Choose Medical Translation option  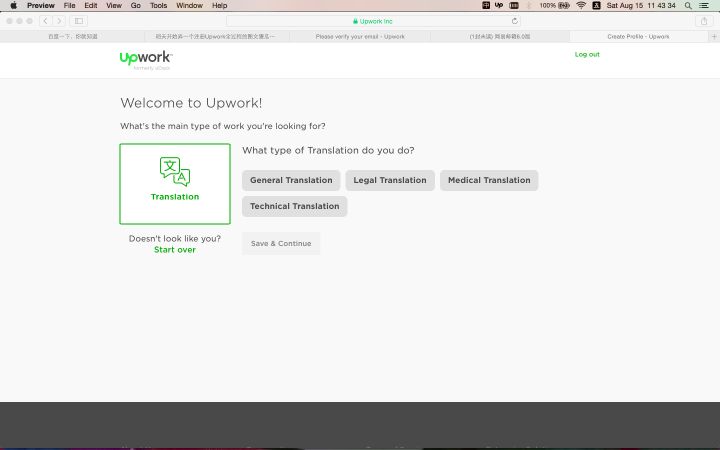tap(489, 180)
